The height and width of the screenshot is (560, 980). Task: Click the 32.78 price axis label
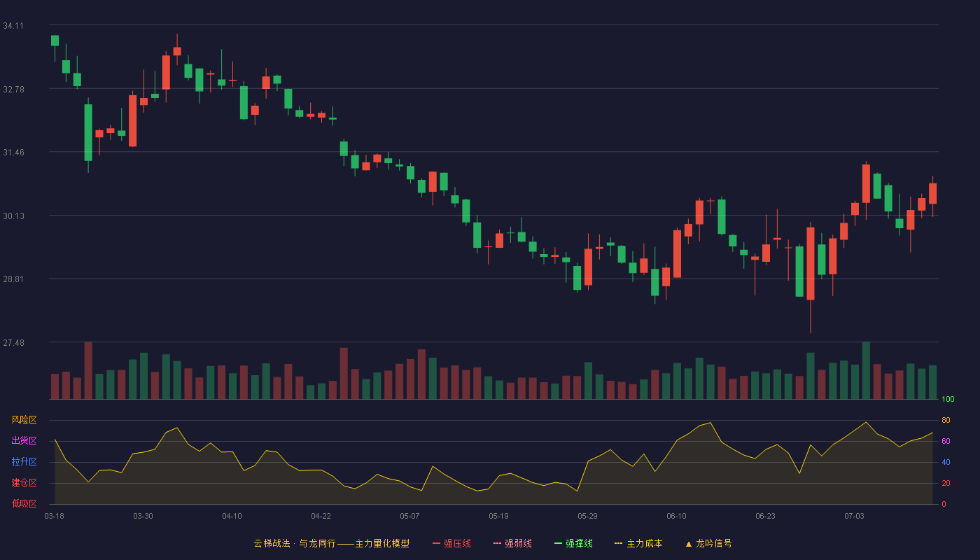coord(13,89)
